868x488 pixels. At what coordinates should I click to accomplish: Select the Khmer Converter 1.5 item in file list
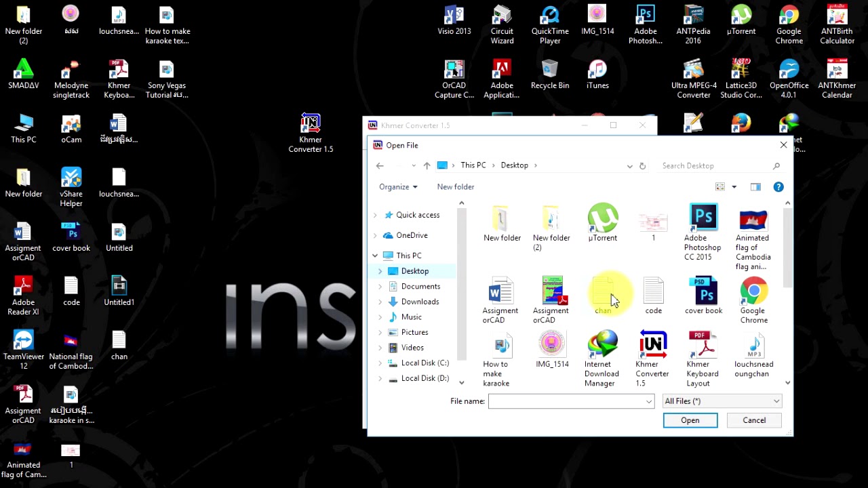click(652, 359)
